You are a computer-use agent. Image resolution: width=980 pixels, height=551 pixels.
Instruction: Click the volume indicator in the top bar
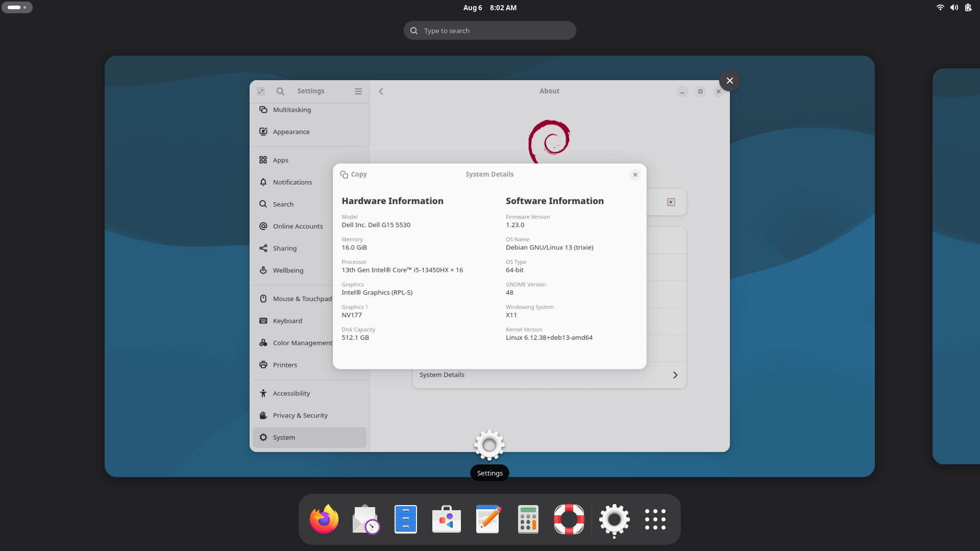click(x=953, y=8)
